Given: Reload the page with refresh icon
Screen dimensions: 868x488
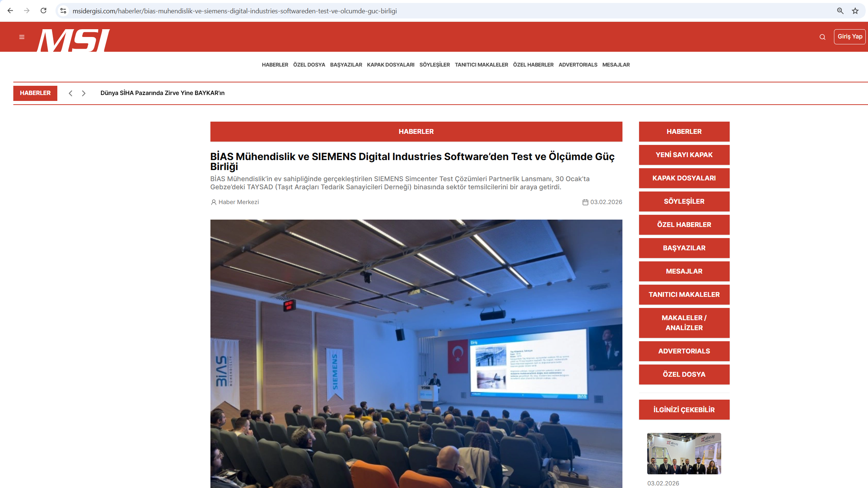Looking at the screenshot, I should point(43,11).
